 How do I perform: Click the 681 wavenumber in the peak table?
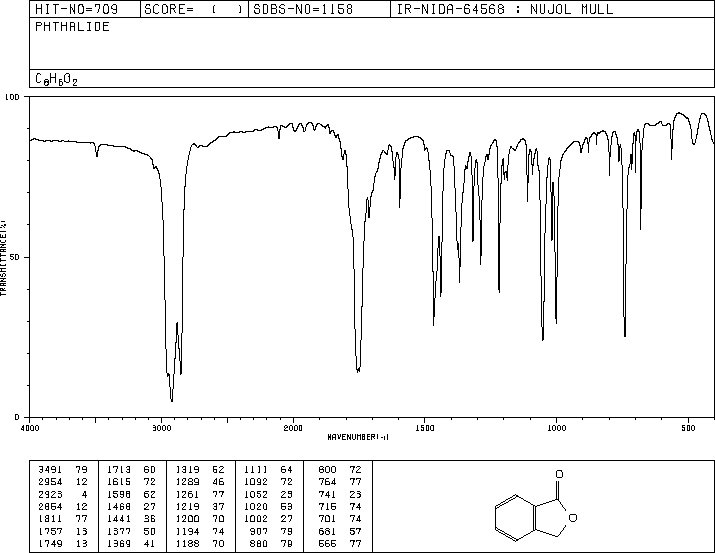click(x=327, y=531)
